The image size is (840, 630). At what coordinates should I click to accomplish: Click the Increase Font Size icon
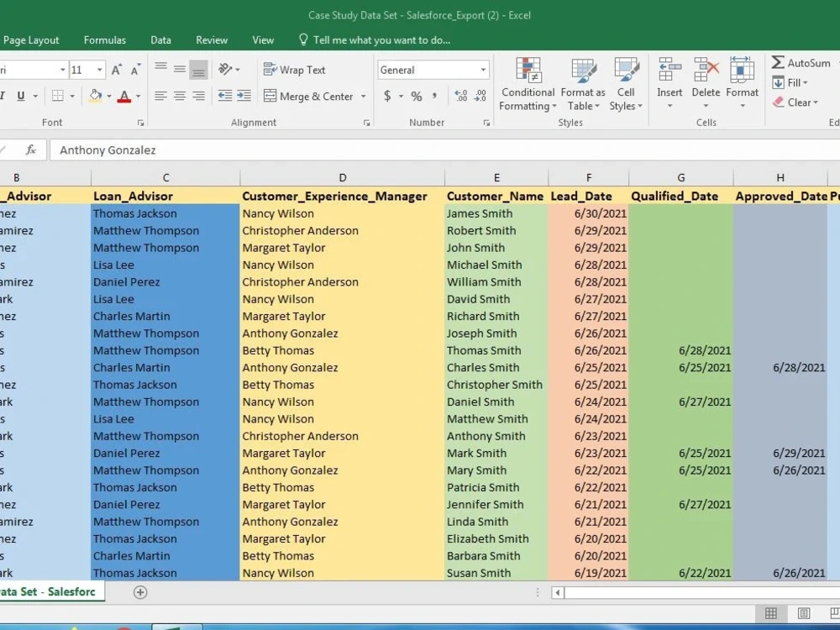pyautogui.click(x=116, y=70)
